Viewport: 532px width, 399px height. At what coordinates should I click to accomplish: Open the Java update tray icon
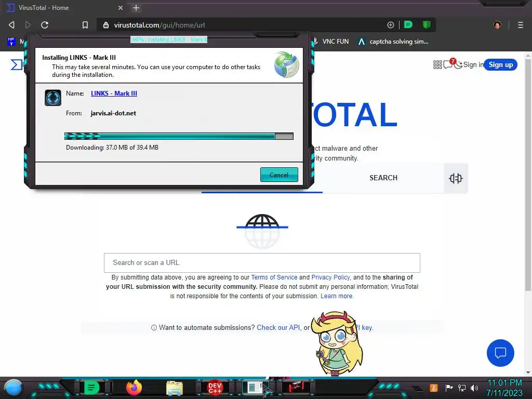[433, 388]
